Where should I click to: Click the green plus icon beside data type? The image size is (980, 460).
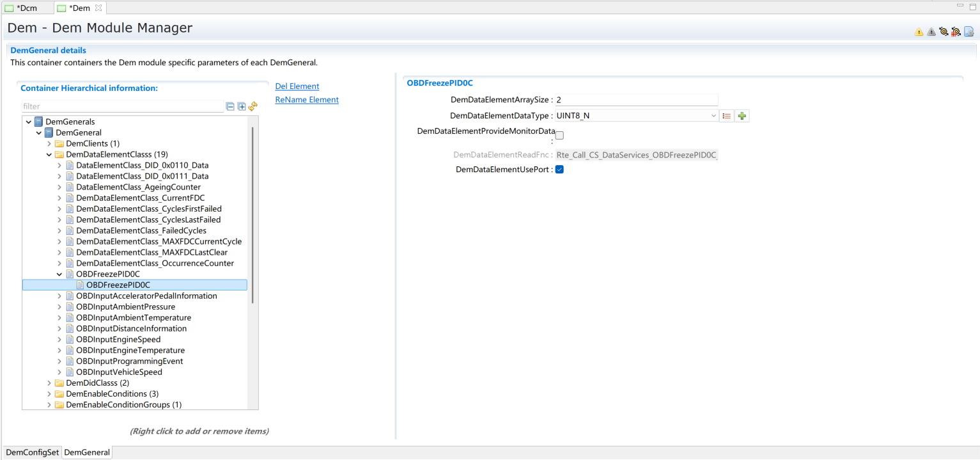(742, 116)
